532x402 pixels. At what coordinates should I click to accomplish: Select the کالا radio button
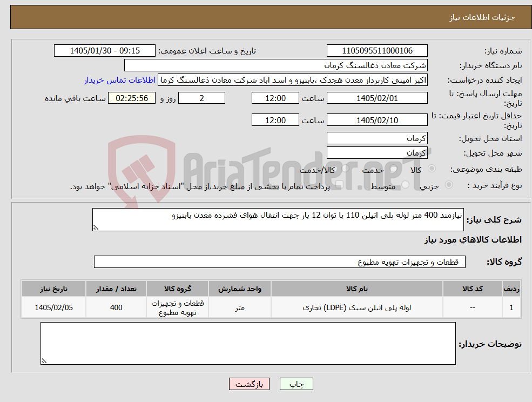tap(432, 169)
